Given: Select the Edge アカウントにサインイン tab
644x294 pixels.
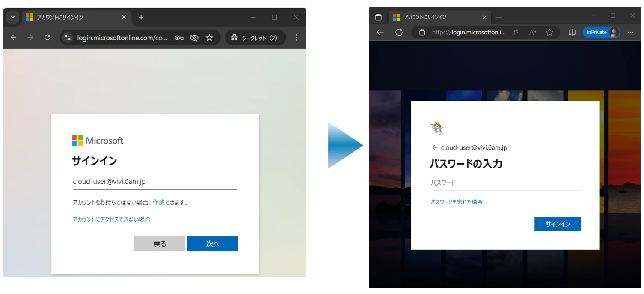Looking at the screenshot, I should pos(440,17).
